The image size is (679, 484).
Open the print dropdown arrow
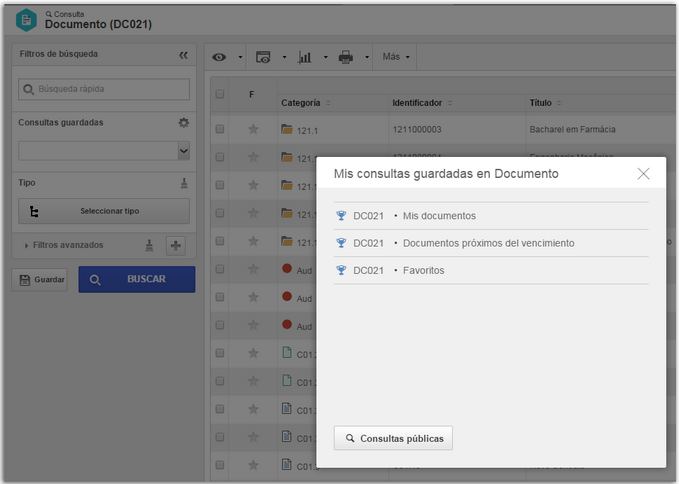tap(367, 57)
